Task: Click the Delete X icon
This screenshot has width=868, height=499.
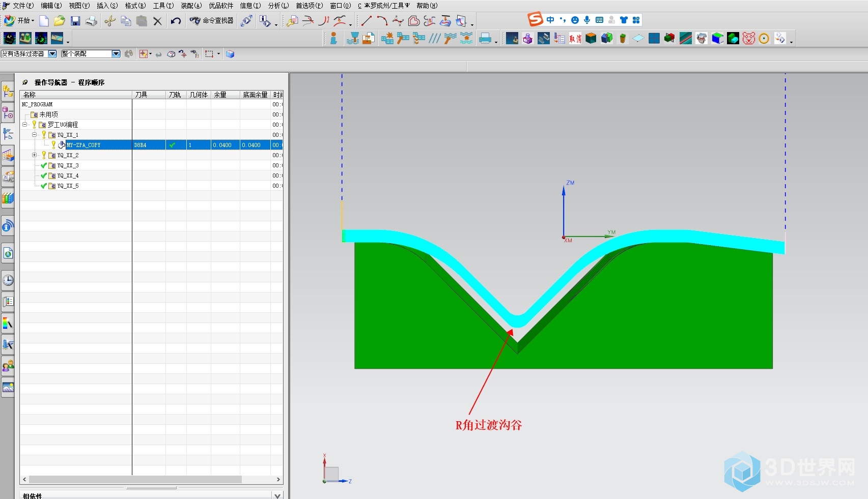Action: click(157, 21)
